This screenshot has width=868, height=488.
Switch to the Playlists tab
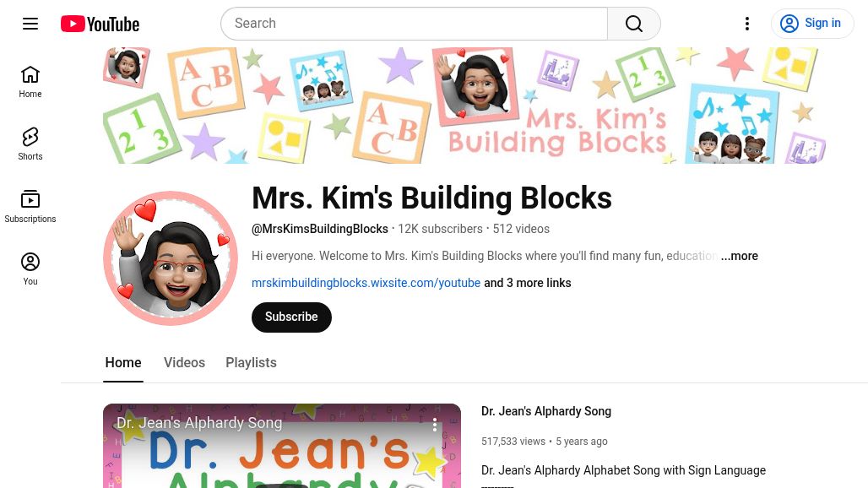pyautogui.click(x=251, y=362)
